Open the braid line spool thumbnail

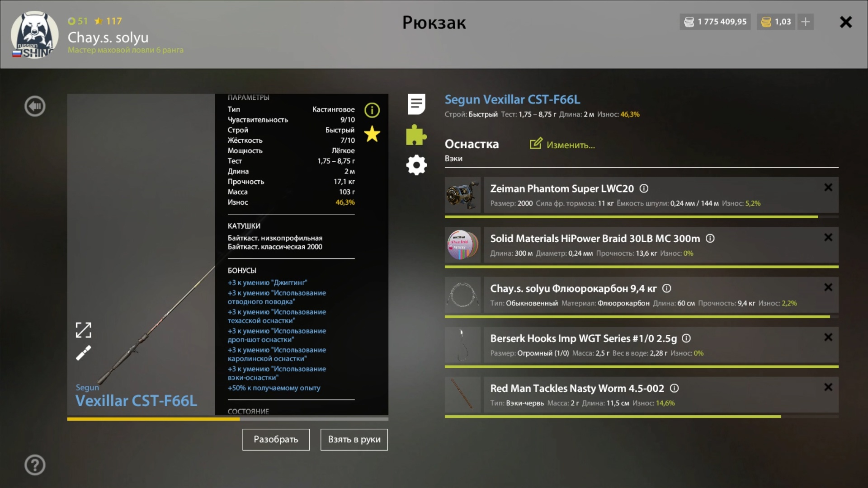pos(462,244)
